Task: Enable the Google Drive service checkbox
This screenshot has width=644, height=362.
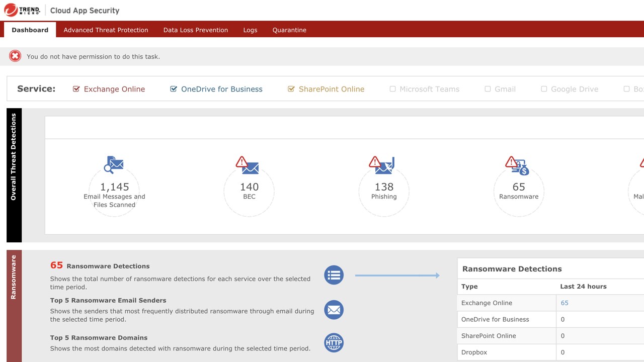Action: tap(544, 89)
